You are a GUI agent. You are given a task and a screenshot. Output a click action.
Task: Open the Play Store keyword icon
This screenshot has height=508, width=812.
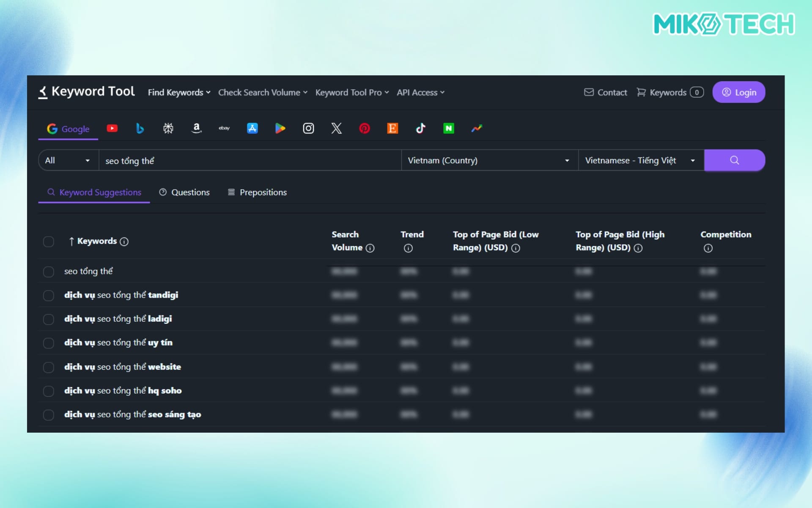(280, 128)
